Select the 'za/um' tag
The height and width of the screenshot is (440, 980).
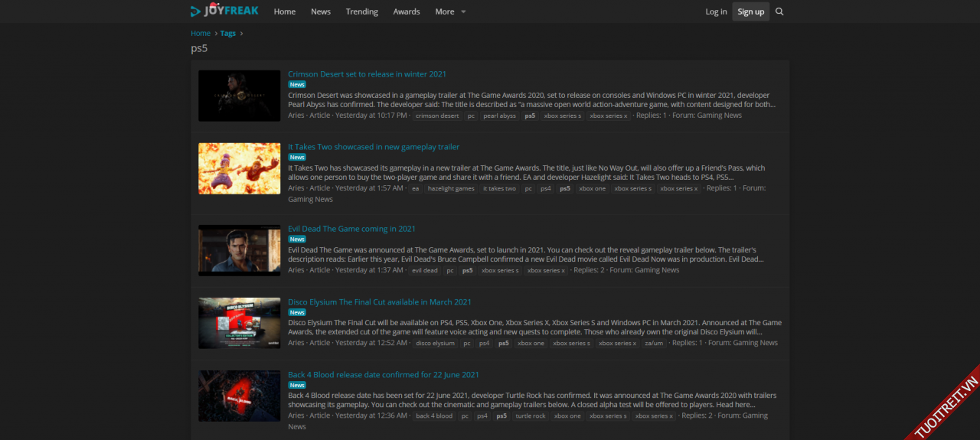[654, 344]
